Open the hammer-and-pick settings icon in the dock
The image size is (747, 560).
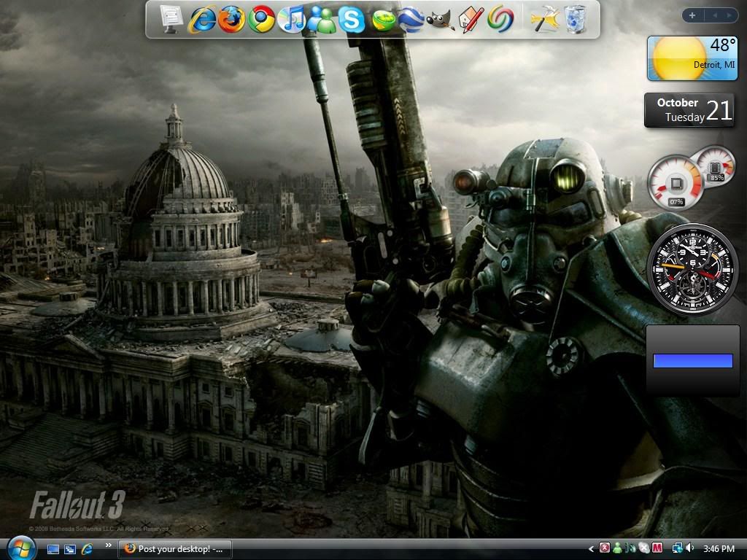544,20
